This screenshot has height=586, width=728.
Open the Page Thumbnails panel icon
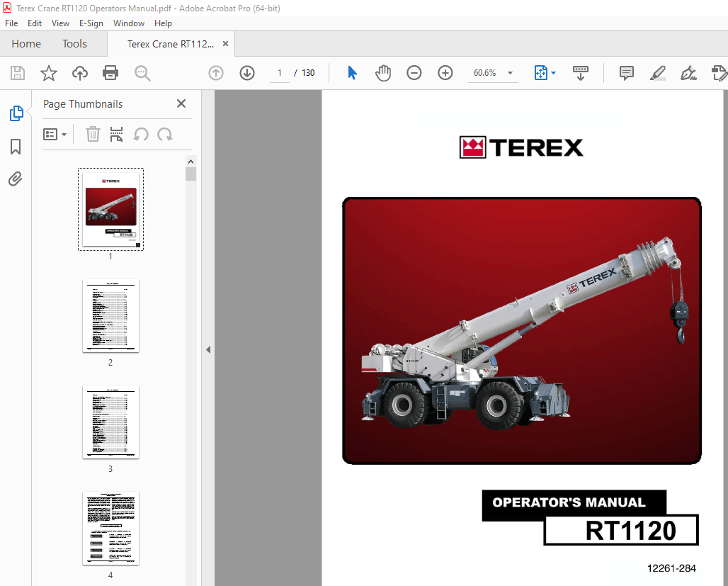point(16,113)
